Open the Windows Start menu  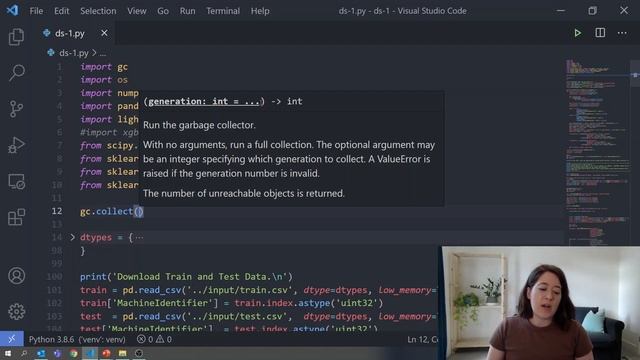pos(8,353)
